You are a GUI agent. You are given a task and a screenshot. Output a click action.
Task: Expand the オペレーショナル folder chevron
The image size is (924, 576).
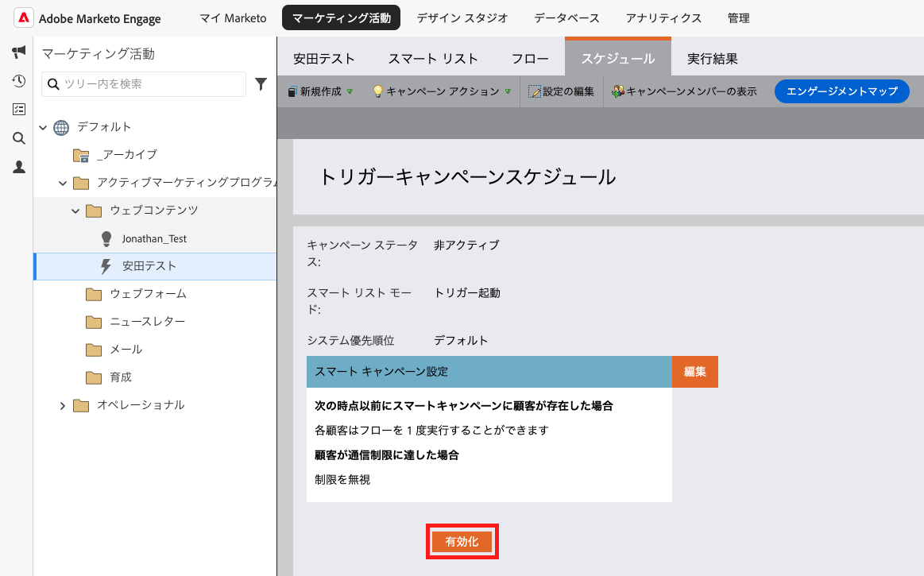point(63,406)
